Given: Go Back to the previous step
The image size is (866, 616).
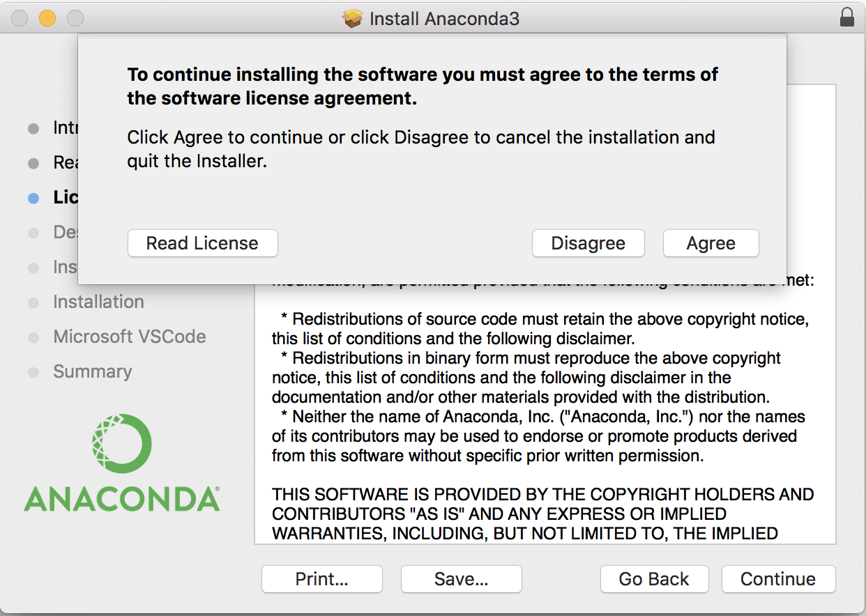Looking at the screenshot, I should click(654, 579).
